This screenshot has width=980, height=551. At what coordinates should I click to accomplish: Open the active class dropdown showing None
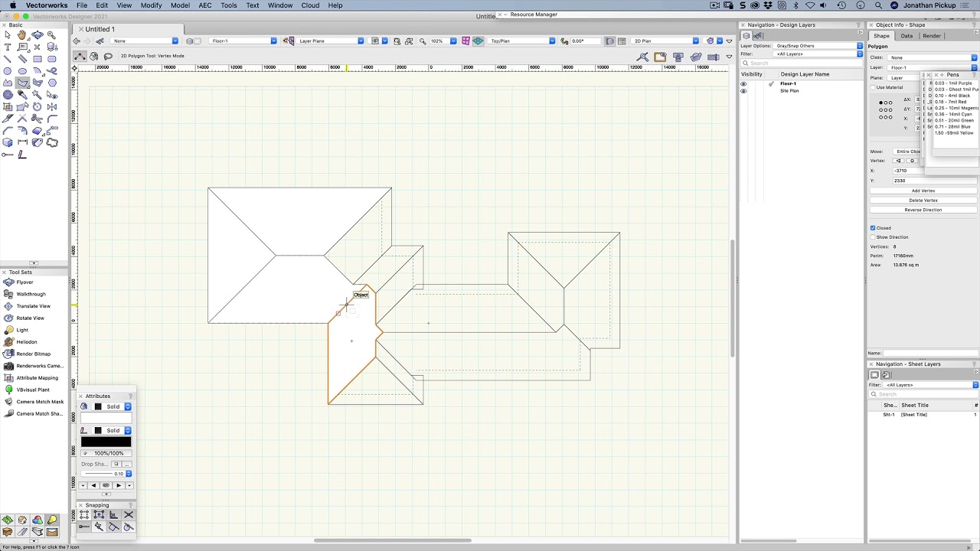coord(145,41)
